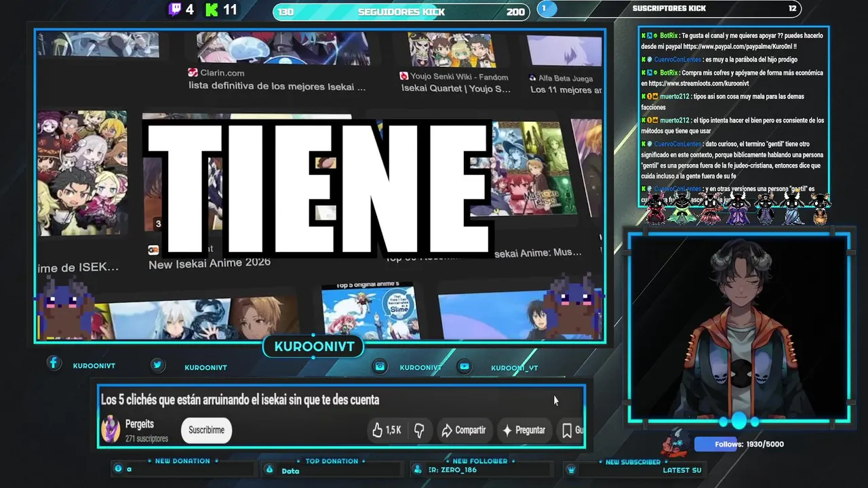The width and height of the screenshot is (868, 488).
Task: Like the video with the thumbs-up icon
Action: (x=377, y=430)
